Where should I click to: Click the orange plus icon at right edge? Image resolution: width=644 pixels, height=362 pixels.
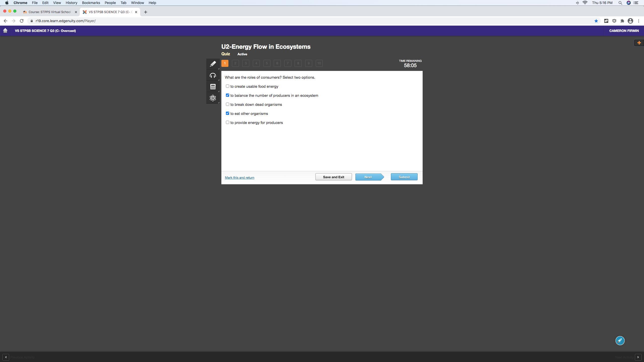pos(639,43)
